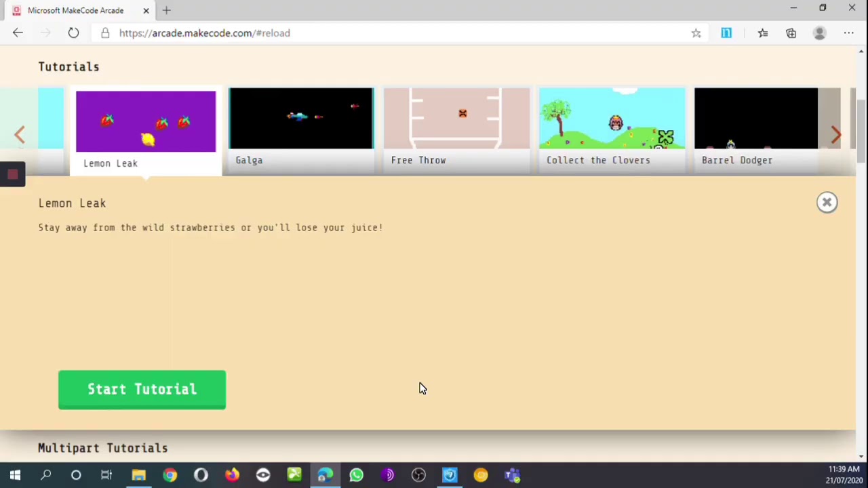Open Task View on taskbar
Viewport: 868px width, 488px height.
click(106, 475)
